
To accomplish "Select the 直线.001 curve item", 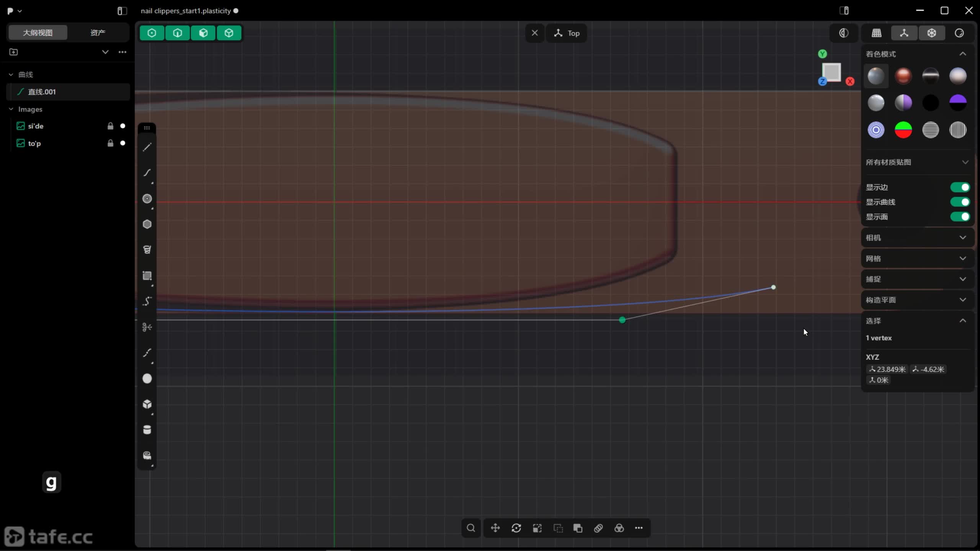I will coord(42,92).
